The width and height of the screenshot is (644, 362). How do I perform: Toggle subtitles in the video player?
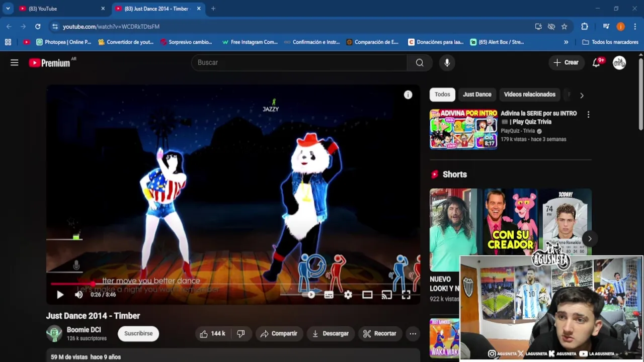[x=329, y=295]
